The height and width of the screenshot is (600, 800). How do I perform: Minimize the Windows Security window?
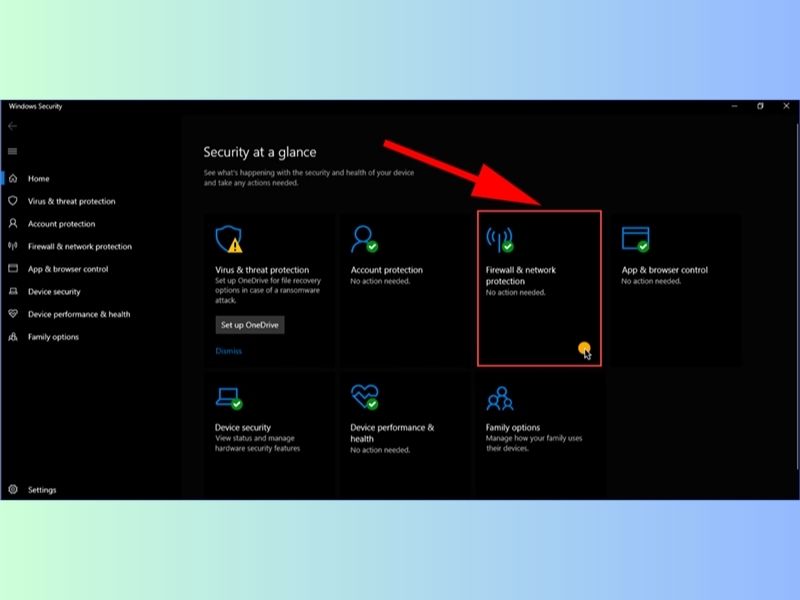(735, 106)
